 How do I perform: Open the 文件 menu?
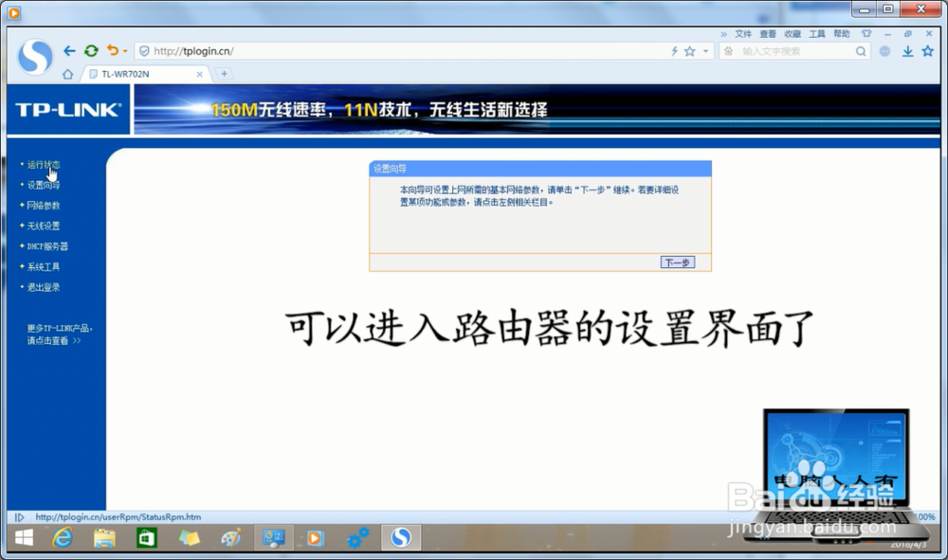(x=746, y=33)
